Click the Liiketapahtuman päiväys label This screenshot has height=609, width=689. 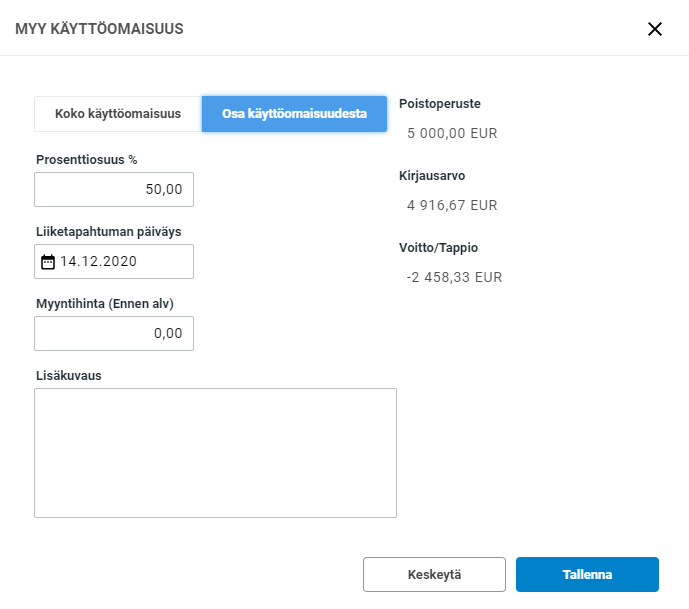click(108, 231)
